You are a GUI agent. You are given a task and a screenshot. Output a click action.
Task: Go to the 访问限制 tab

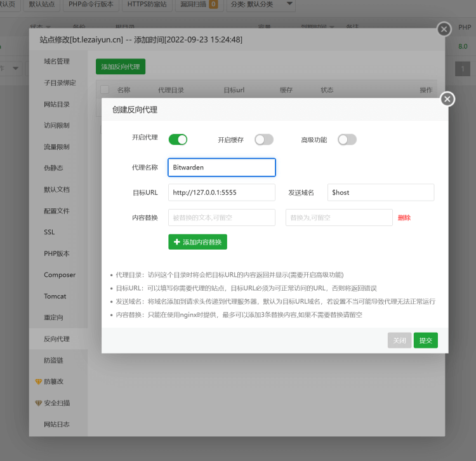point(56,126)
